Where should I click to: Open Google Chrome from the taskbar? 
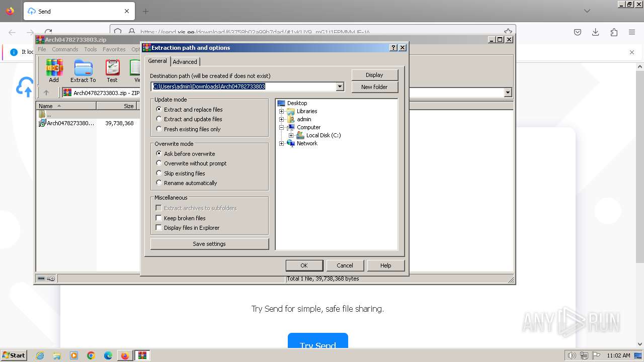pos(91,355)
